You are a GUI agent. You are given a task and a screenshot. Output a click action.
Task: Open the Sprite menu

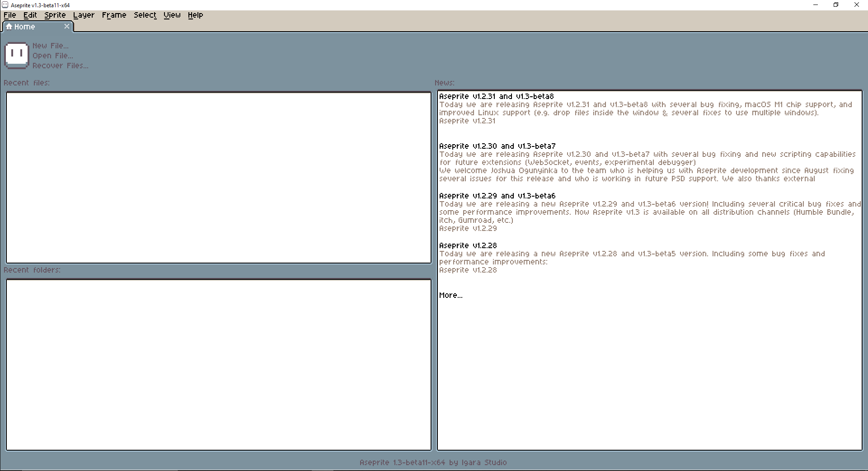tap(55, 15)
